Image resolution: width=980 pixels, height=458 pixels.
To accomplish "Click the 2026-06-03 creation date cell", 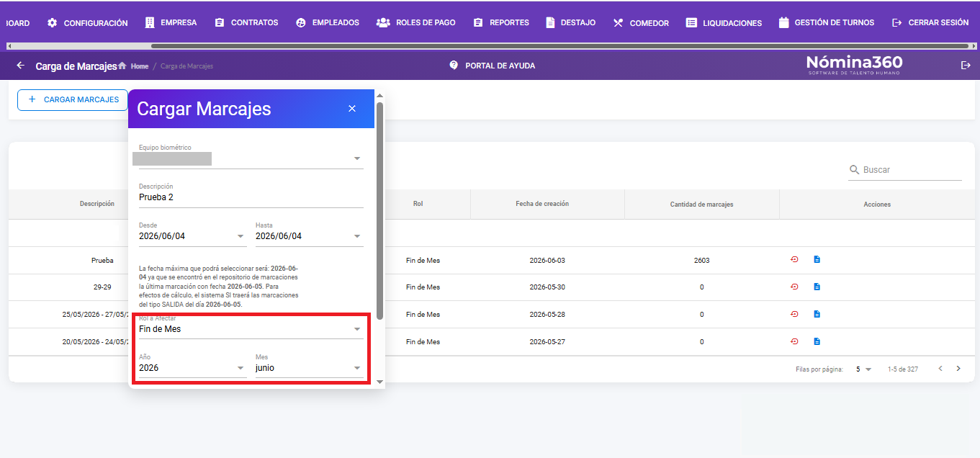I will (x=547, y=261).
